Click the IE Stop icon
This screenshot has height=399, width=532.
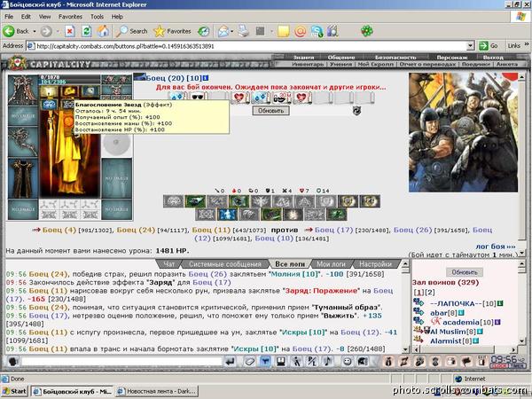(x=69, y=32)
